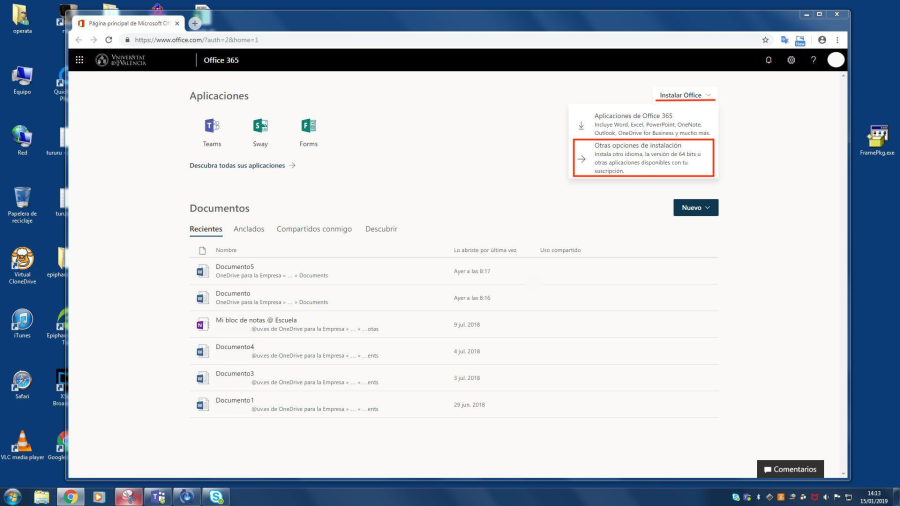Click the Office 365 header title

point(221,60)
